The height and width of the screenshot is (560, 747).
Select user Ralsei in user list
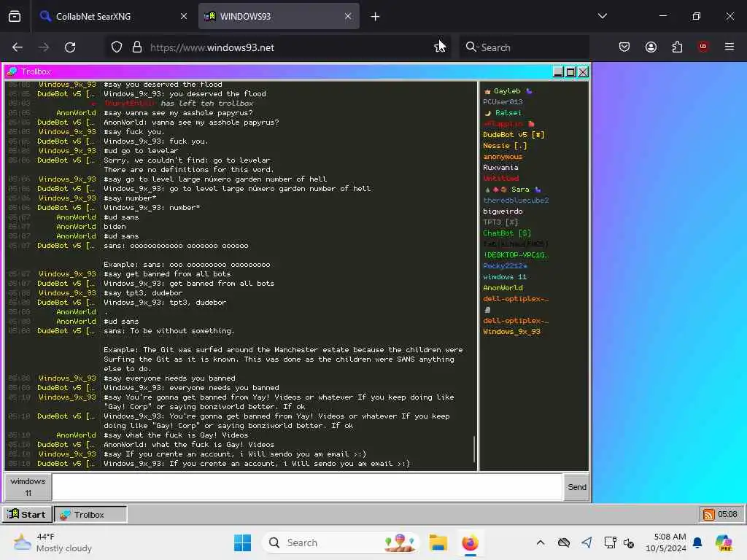click(x=508, y=113)
